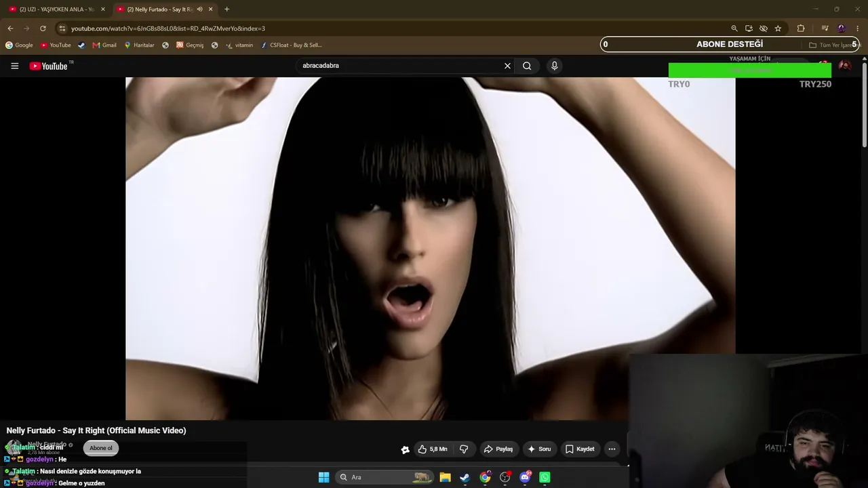Reload the YouTube page
868x488 pixels.
tap(43, 28)
